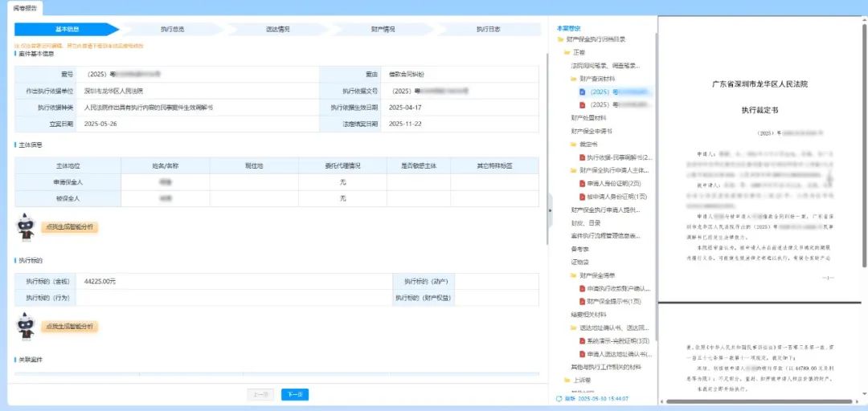
Task: Click the splitter handle collapsing the left panel
Action: (550, 210)
